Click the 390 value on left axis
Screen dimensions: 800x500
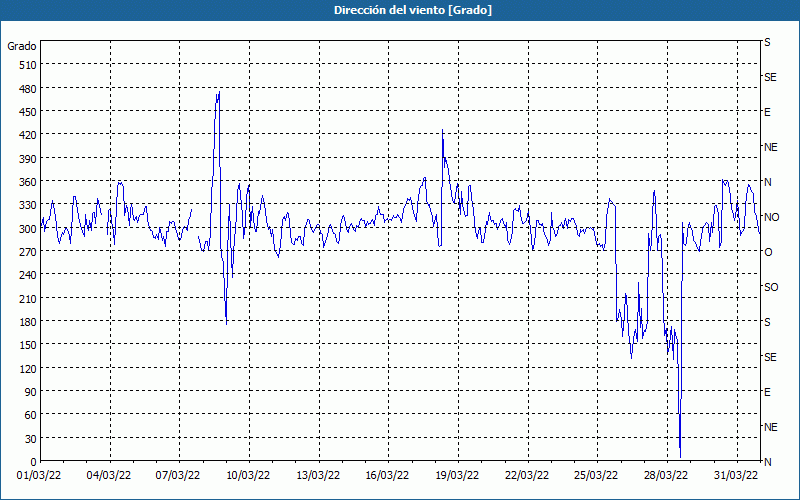(28, 159)
